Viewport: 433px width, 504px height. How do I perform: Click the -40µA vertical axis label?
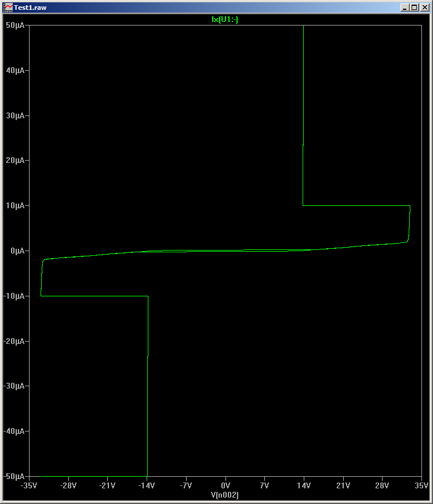click(14, 431)
